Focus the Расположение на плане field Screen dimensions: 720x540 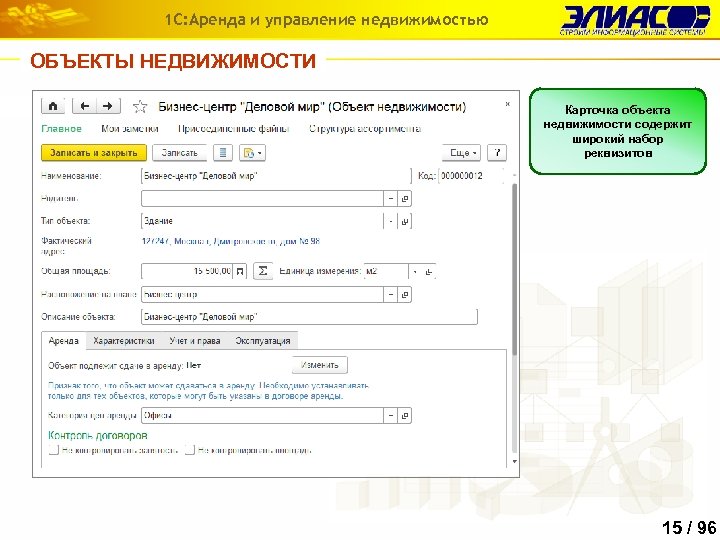click(262, 294)
